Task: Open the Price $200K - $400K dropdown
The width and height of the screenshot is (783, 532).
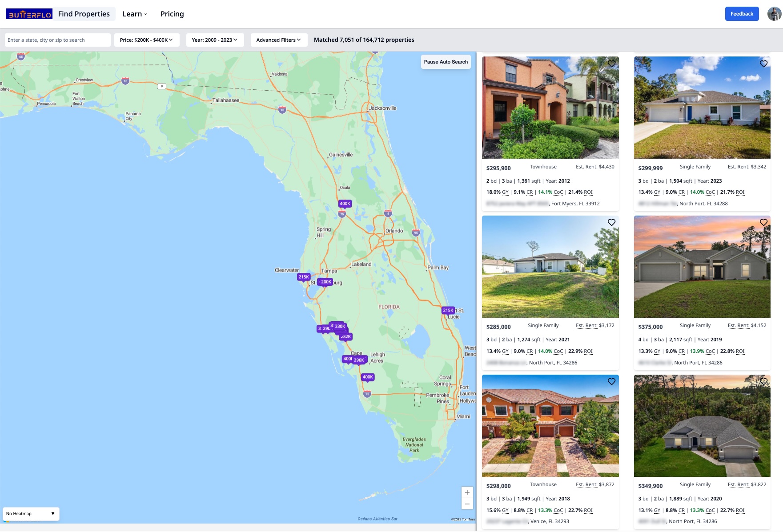Action: click(x=146, y=40)
